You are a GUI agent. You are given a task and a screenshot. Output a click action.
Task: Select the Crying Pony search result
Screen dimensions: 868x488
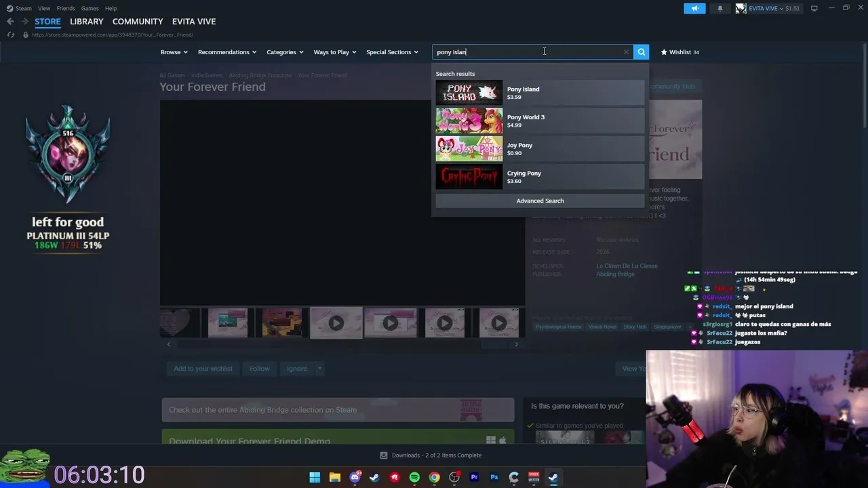coord(540,177)
